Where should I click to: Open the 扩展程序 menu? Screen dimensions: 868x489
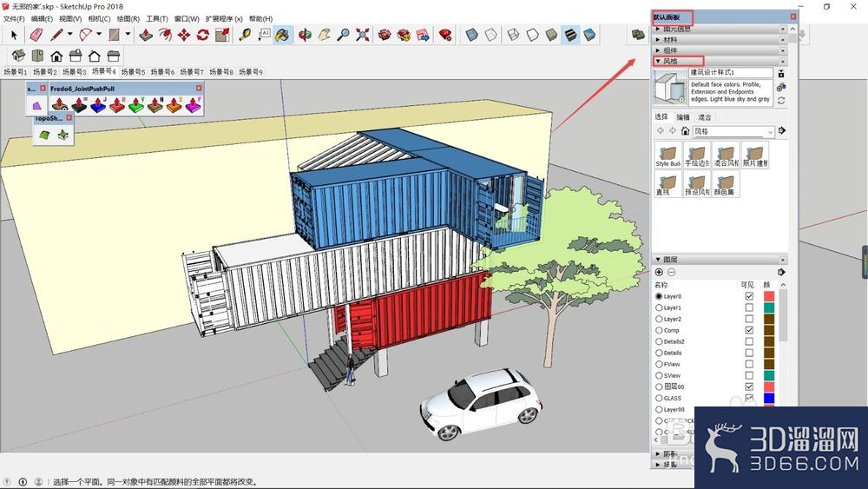tap(224, 19)
